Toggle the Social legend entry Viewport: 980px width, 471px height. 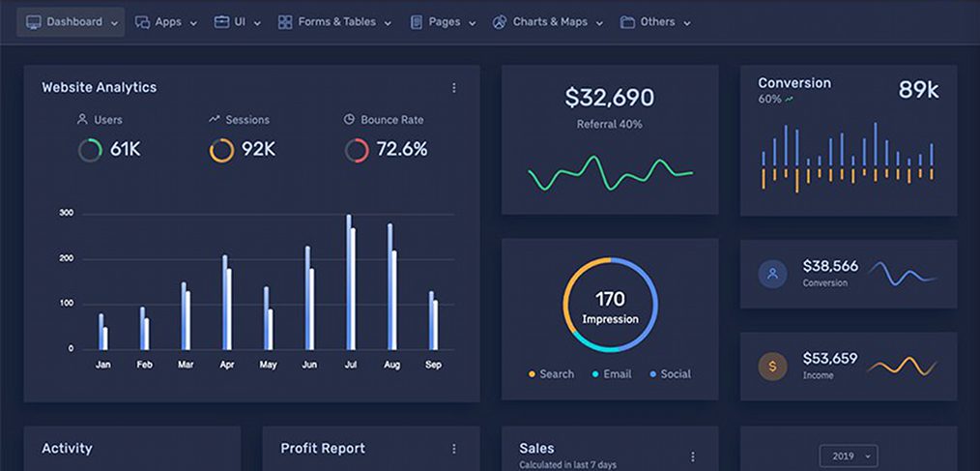pos(671,374)
